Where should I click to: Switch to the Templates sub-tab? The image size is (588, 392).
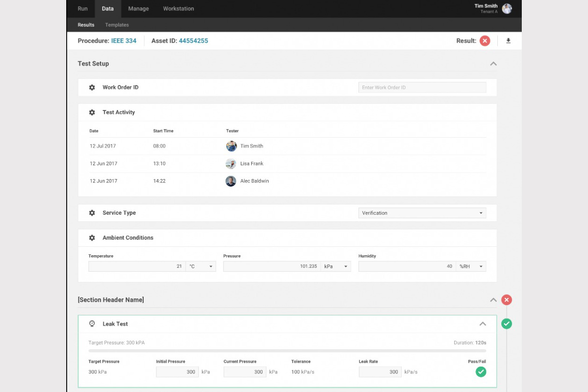[117, 25]
